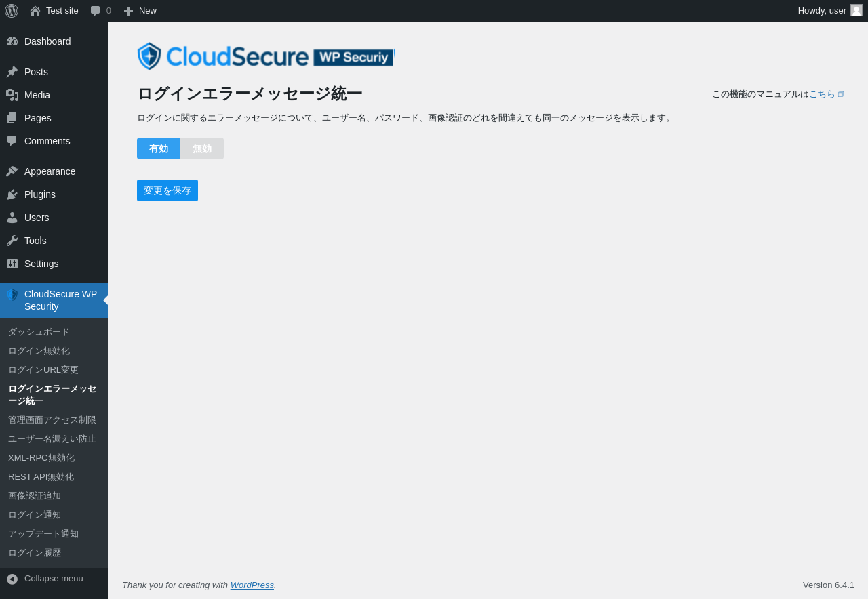Click the Media icon in sidebar
Screen dimensions: 868x599
[x=12, y=95]
